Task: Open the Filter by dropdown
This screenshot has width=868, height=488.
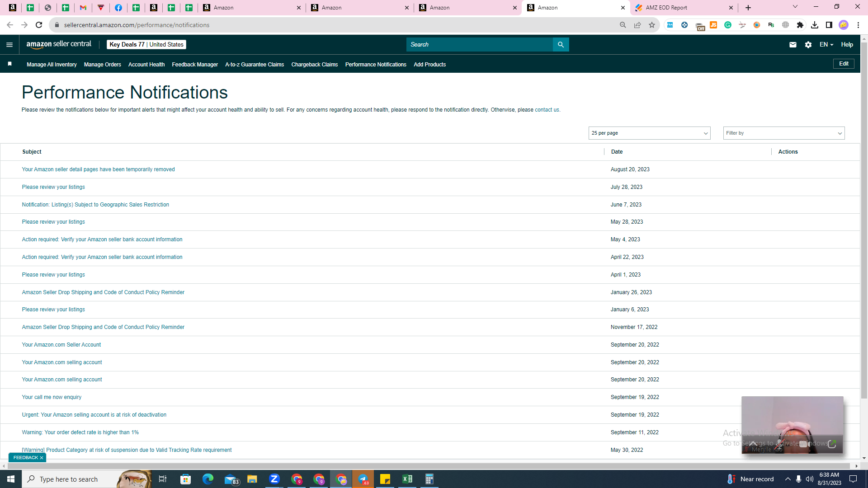Action: (x=784, y=133)
